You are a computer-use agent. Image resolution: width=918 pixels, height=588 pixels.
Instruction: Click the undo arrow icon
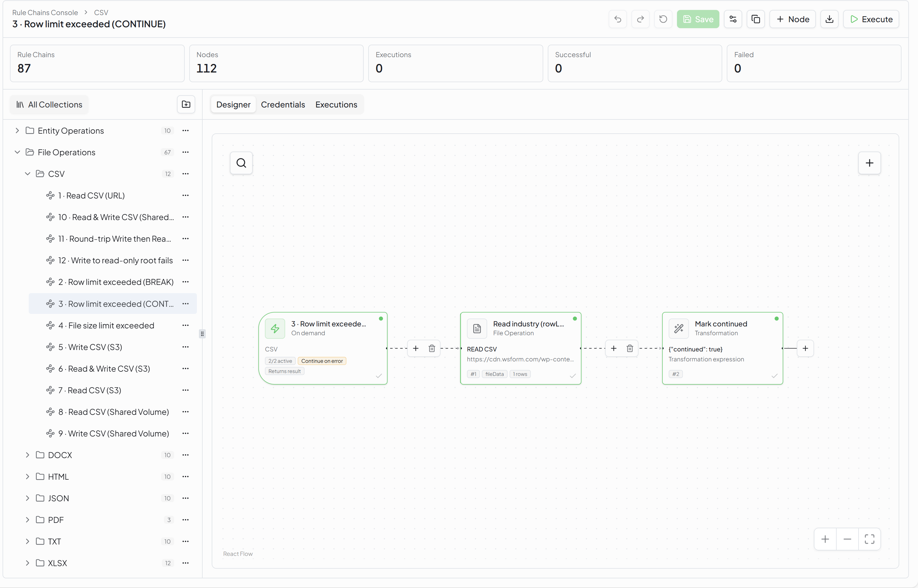pyautogui.click(x=617, y=19)
